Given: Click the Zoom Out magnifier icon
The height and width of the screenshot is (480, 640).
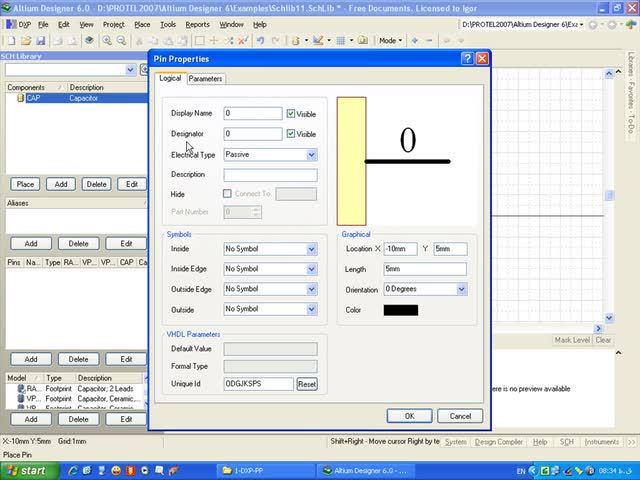Looking at the screenshot, I should coord(121,40).
